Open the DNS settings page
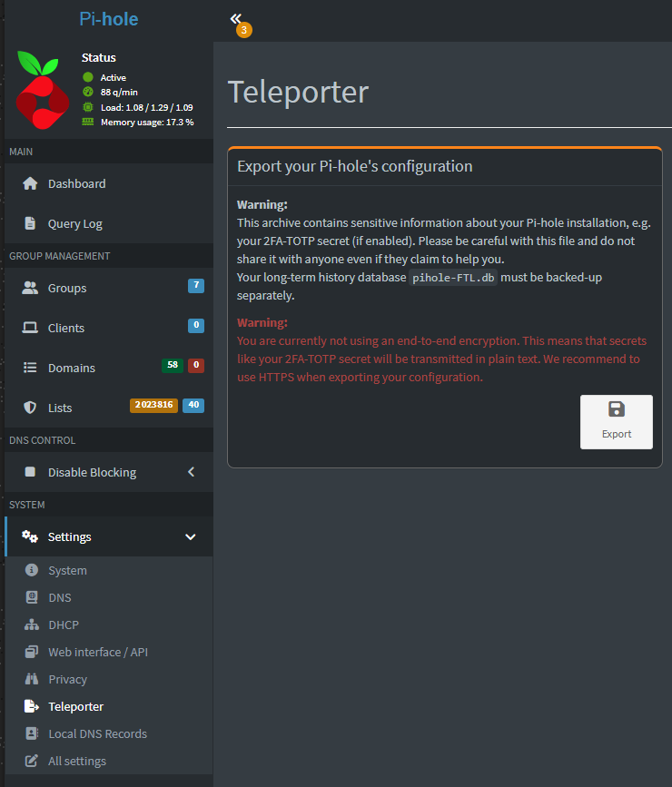 [59, 597]
